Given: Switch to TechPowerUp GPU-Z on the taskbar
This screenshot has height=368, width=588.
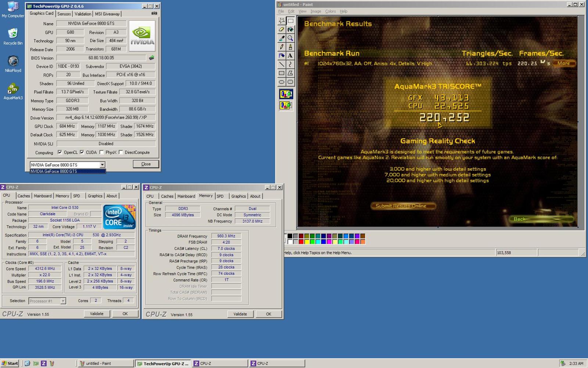Looking at the screenshot, I should [x=163, y=364].
